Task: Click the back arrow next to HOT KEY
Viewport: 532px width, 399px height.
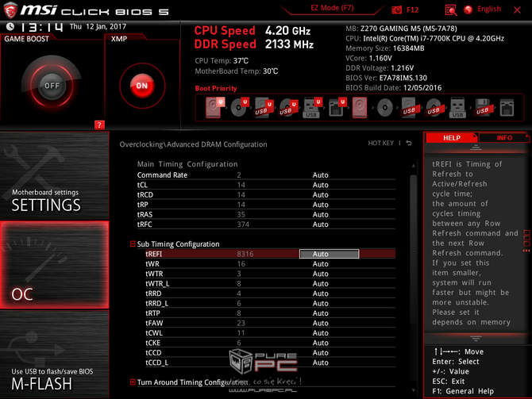Action: (409, 143)
